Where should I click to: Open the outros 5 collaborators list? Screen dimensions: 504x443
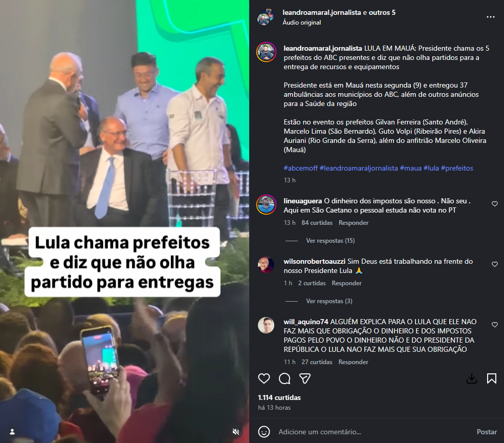coord(382,12)
